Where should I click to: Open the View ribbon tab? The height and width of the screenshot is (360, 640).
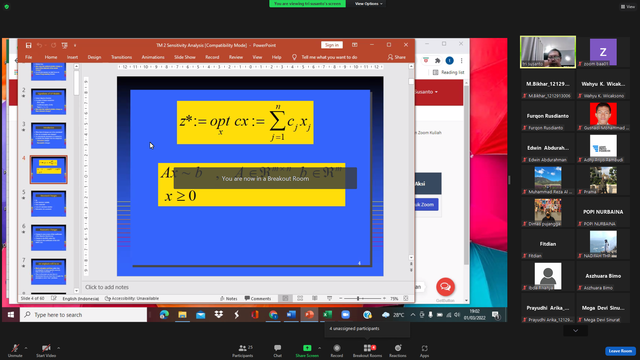tap(257, 57)
